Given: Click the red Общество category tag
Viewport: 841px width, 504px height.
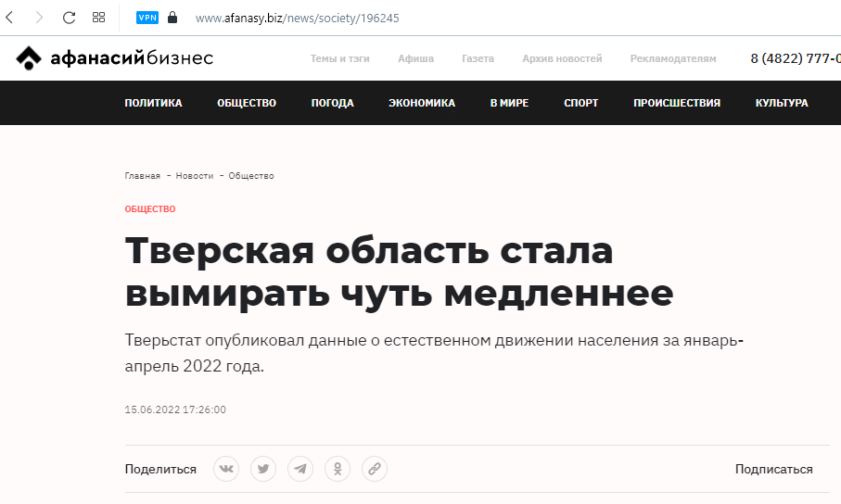Looking at the screenshot, I should point(150,209).
